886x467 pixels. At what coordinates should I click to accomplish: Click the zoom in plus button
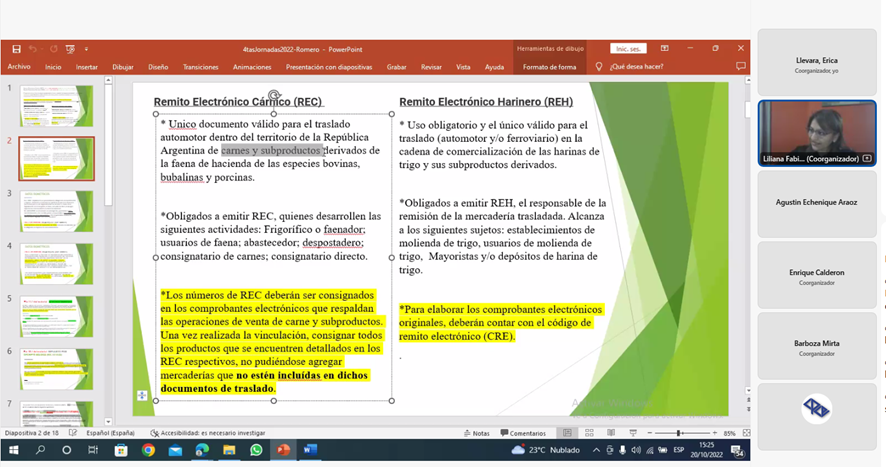point(714,433)
